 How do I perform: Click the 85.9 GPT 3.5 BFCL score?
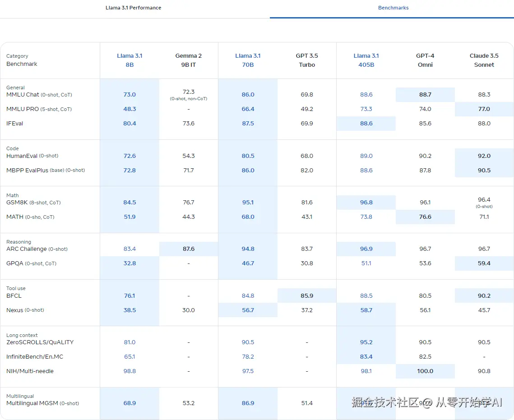(307, 296)
